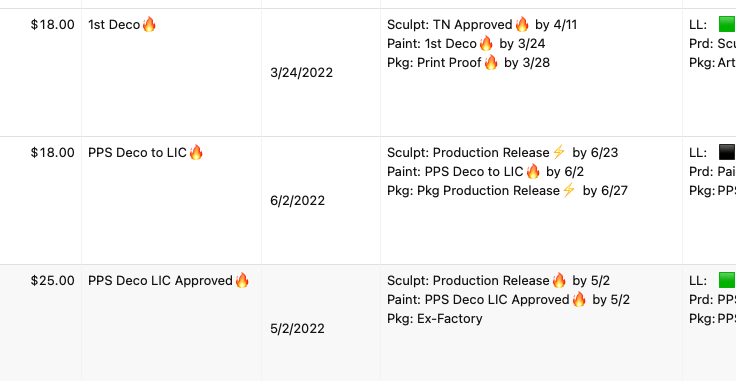
Task: Click the black LL swatch in second row
Action: tap(727, 152)
